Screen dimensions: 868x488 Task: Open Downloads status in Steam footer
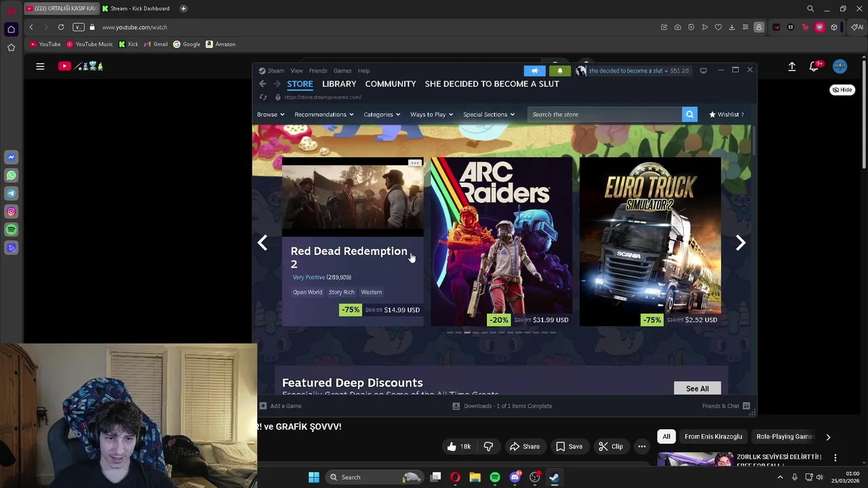(502, 406)
